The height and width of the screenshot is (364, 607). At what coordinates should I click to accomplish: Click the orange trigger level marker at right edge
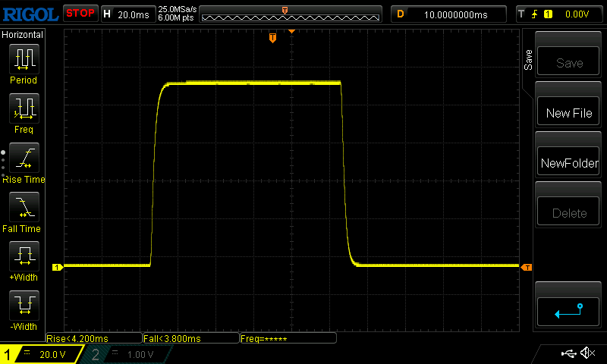527,267
